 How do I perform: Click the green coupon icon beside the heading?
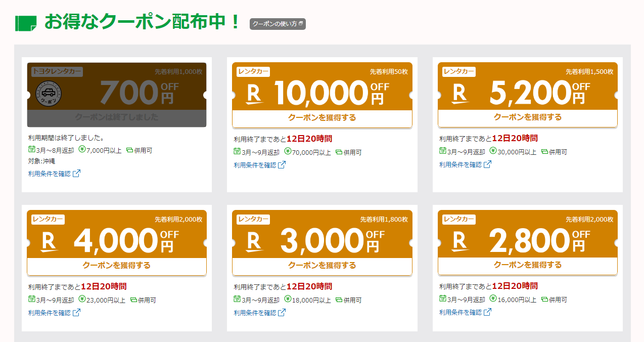[26, 23]
